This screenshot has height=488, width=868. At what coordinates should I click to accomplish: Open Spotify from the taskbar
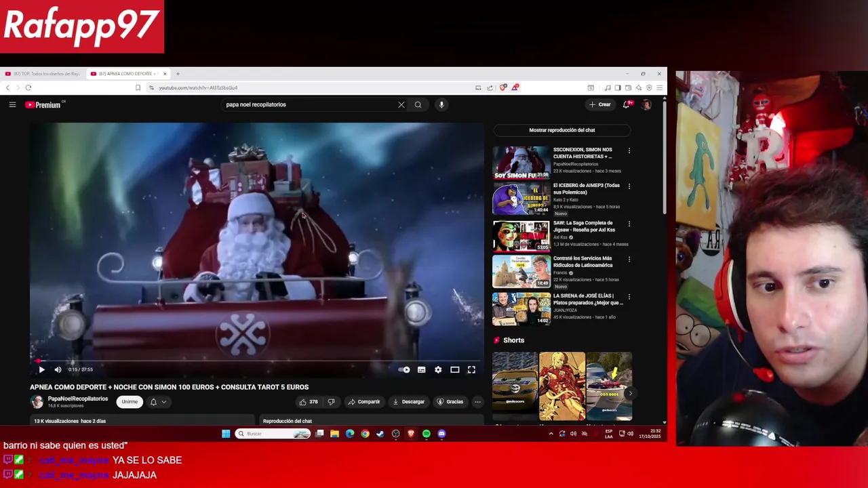coord(426,434)
